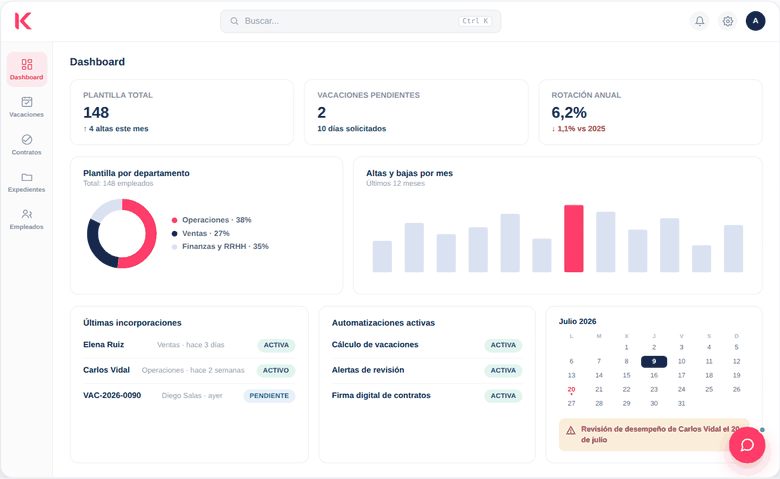Open the Carlos Vidal performance review alert
Image resolution: width=780 pixels, height=479 pixels.
654,435
